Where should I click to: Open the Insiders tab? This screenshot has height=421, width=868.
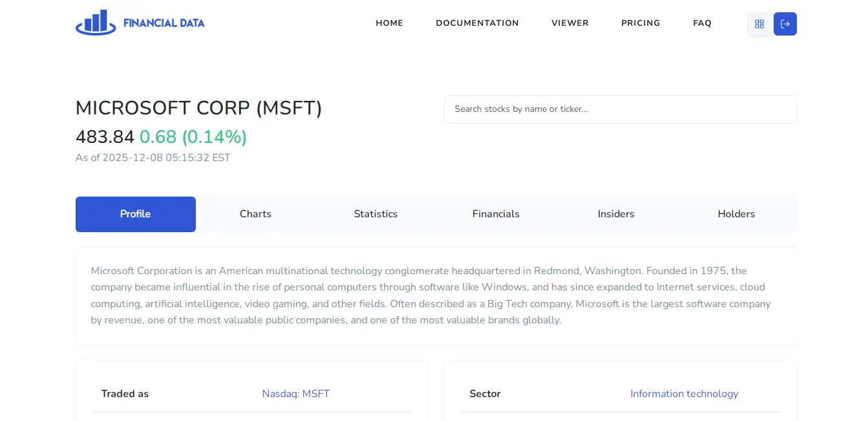(x=617, y=214)
